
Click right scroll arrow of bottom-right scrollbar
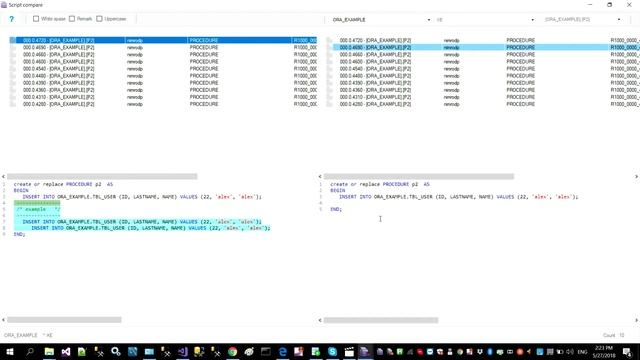coord(636,320)
